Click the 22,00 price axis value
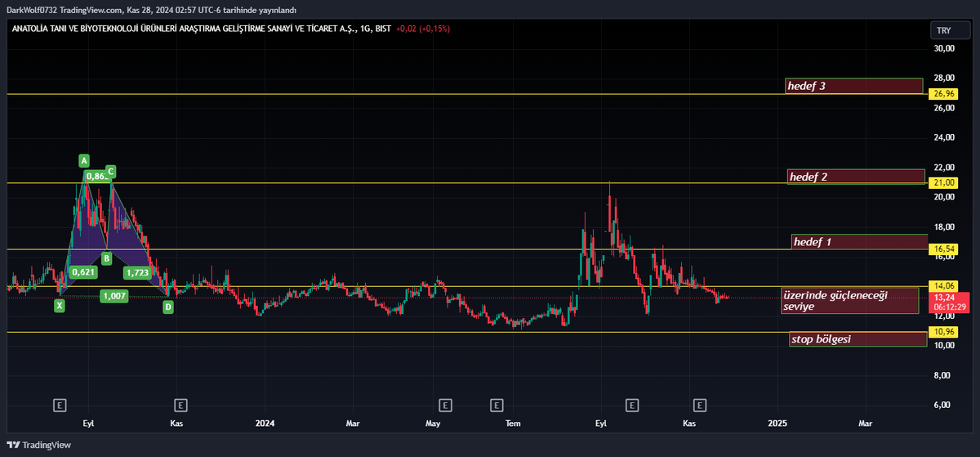Image resolution: width=980 pixels, height=457 pixels. coord(944,168)
